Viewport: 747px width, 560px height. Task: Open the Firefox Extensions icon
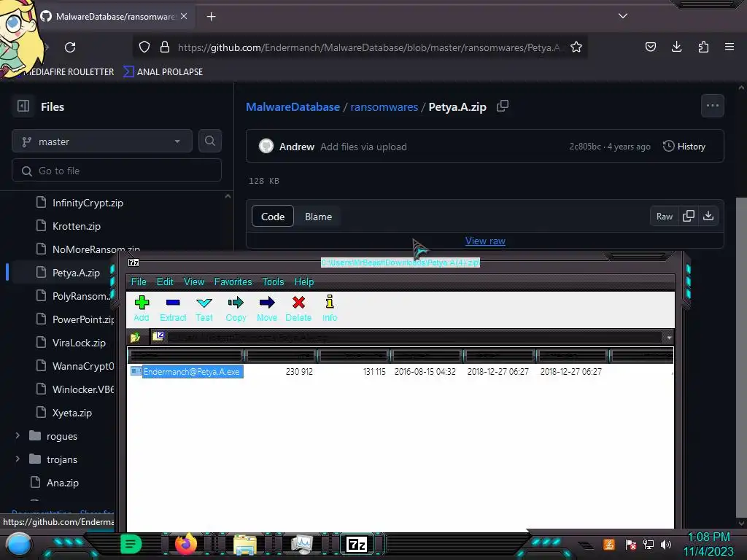point(703,47)
